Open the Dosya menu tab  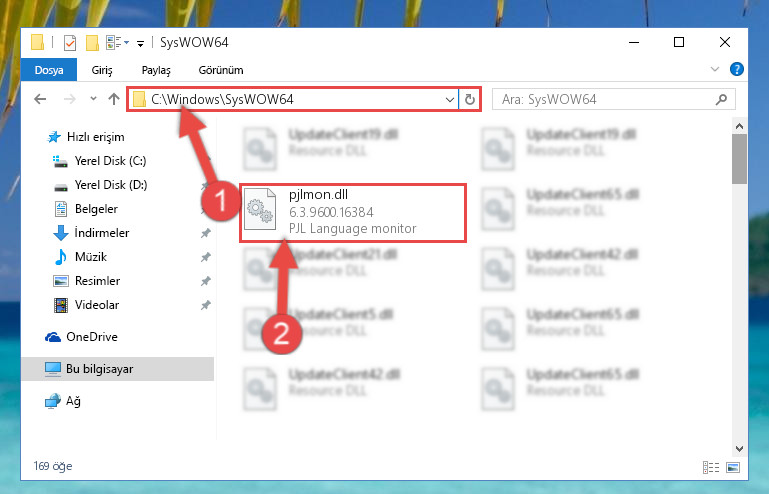tap(49, 70)
